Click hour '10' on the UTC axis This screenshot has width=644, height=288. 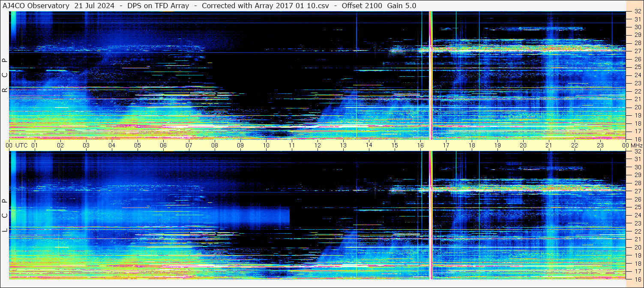point(266,145)
